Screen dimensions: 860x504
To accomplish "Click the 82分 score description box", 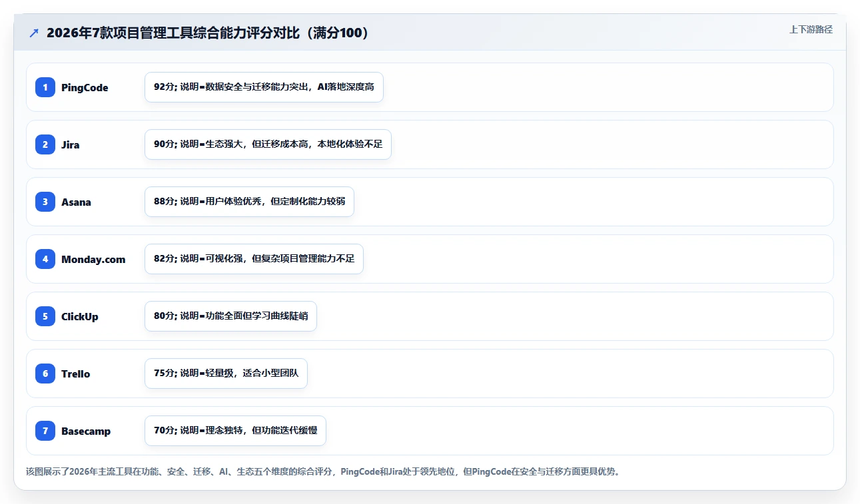I will (254, 259).
